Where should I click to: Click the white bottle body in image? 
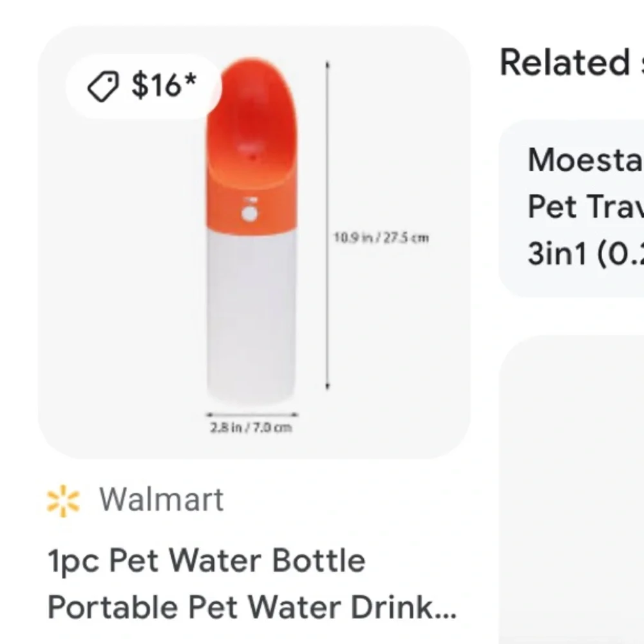(251, 316)
